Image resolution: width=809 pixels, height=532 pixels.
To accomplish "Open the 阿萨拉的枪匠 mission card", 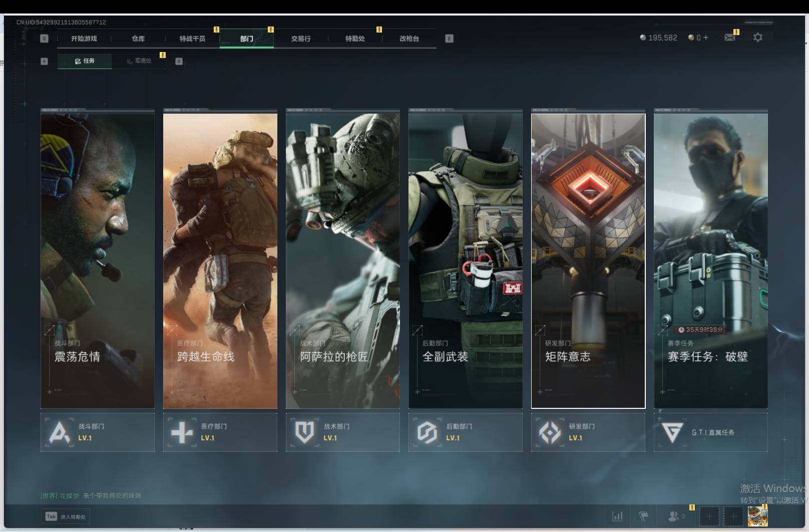I will coord(343,261).
